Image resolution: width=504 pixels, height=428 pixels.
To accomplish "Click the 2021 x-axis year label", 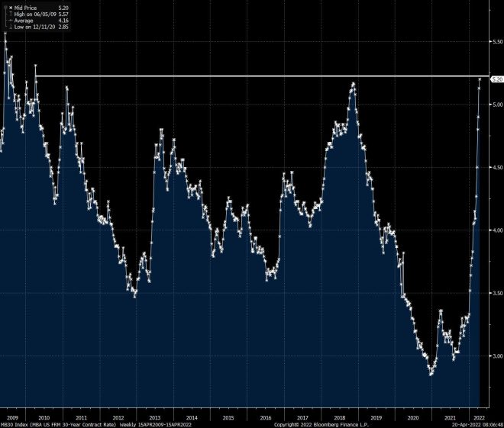I will point(450,418).
